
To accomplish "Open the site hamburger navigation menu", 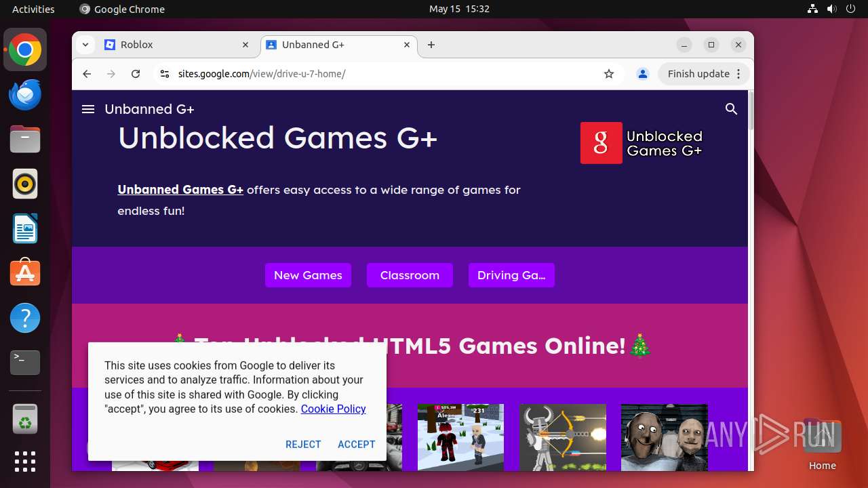I will (88, 109).
